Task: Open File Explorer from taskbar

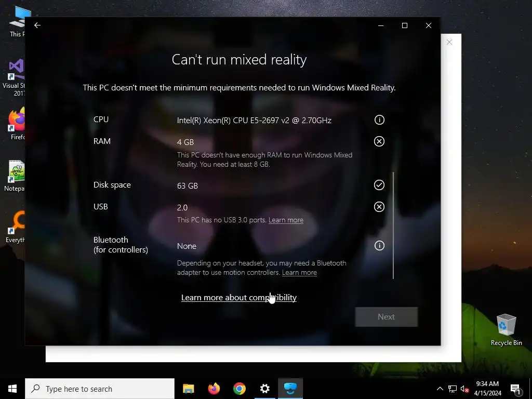Action: pos(188,389)
